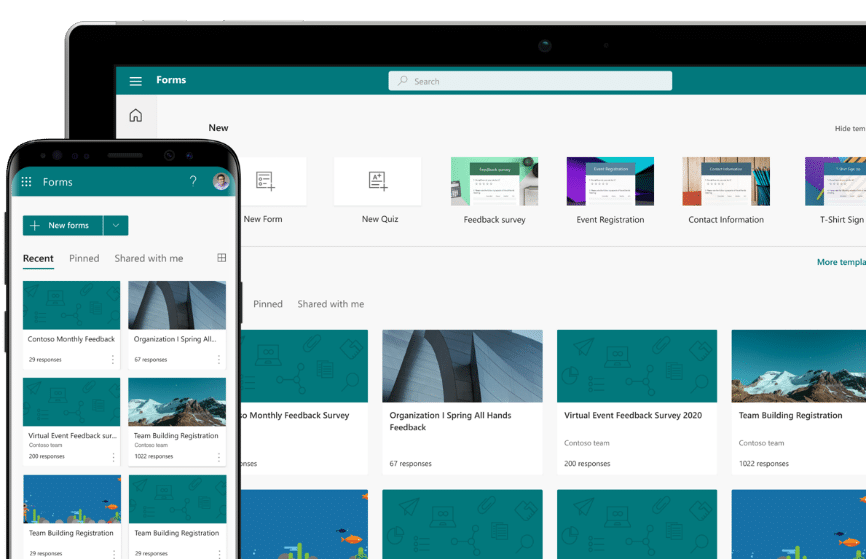Screen dimensions: 866x559
Task: Open Team Building Registration card on tablet
Action: coord(799,402)
